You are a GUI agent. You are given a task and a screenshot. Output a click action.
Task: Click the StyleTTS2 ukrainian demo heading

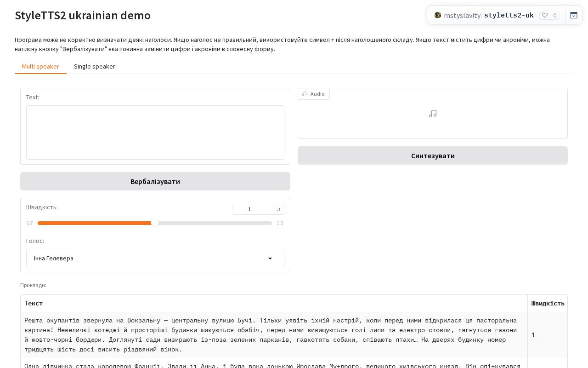83,15
